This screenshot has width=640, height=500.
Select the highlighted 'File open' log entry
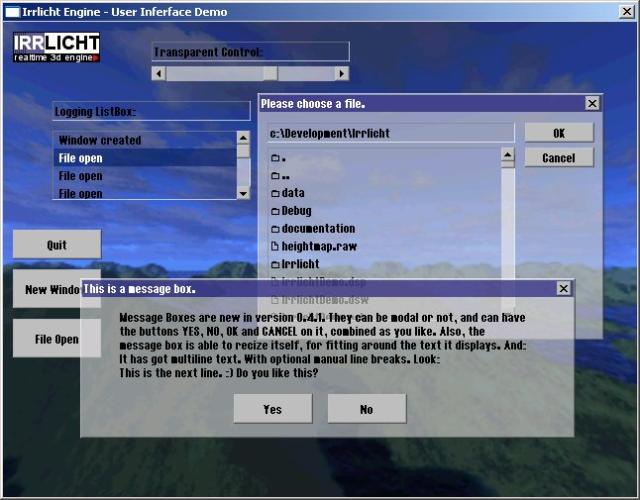point(145,158)
